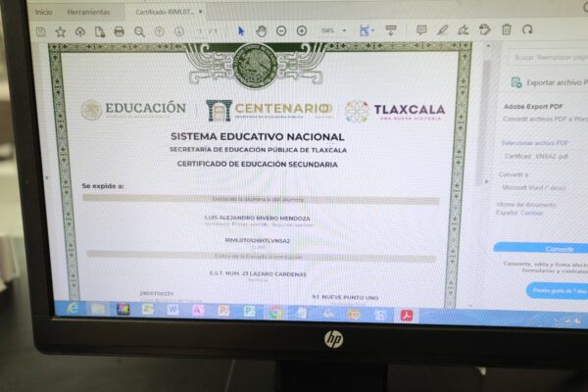Add a comment with the note icon
The image size is (588, 392).
pos(421,30)
